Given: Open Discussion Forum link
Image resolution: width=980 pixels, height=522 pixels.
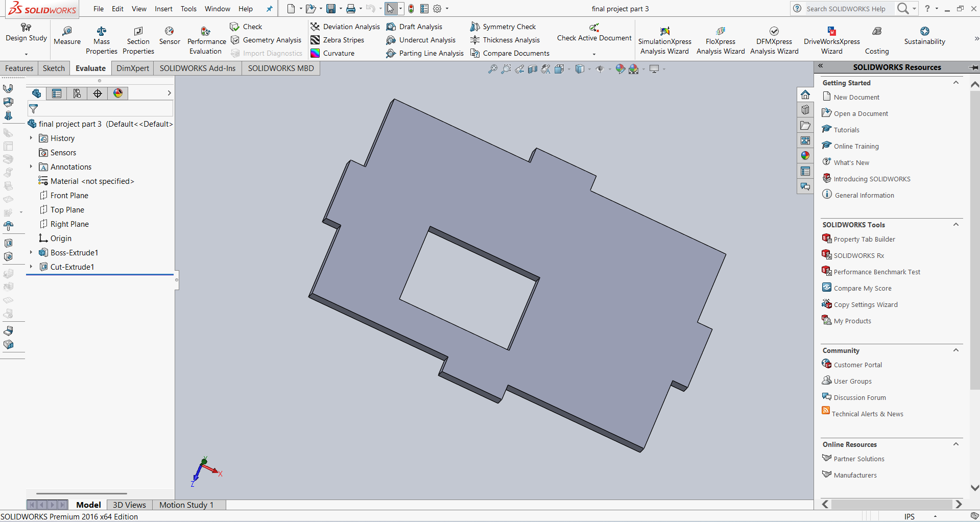Looking at the screenshot, I should 859,397.
